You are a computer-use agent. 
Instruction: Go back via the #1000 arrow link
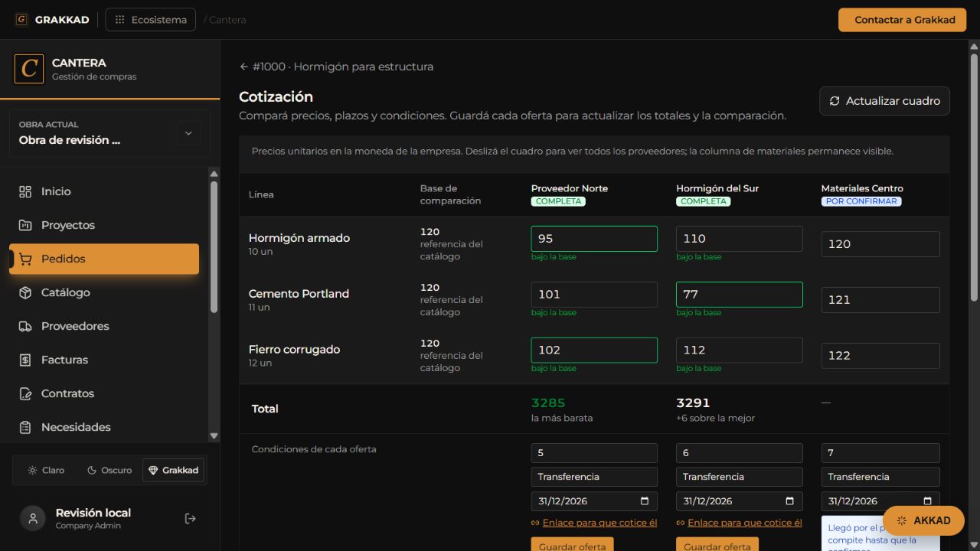(x=336, y=67)
